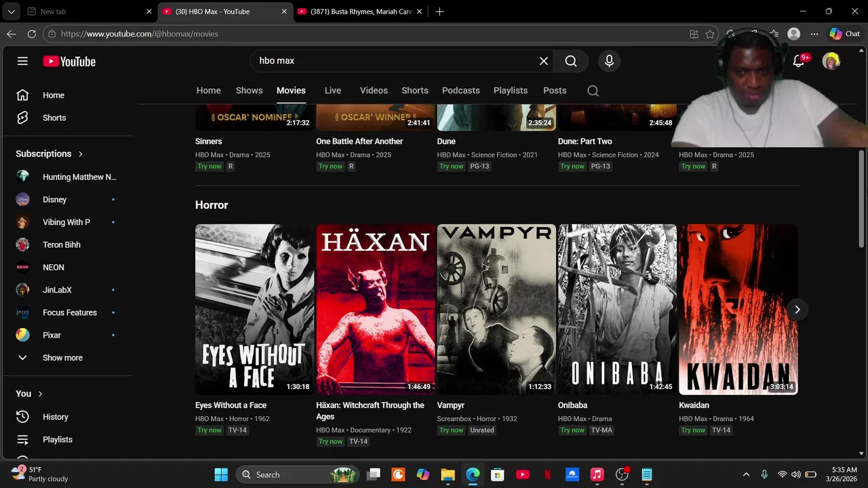Click Try now under Onibaba

coord(572,430)
